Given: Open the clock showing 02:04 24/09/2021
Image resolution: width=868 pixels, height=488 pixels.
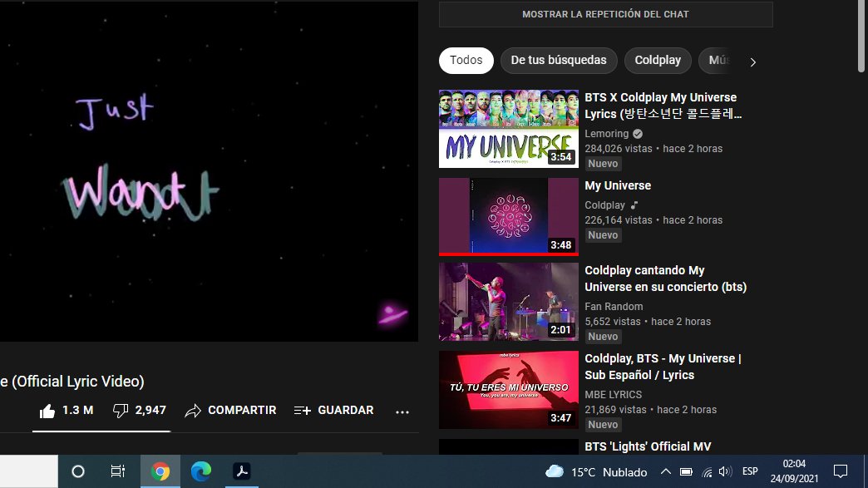Looking at the screenshot, I should click(x=794, y=471).
